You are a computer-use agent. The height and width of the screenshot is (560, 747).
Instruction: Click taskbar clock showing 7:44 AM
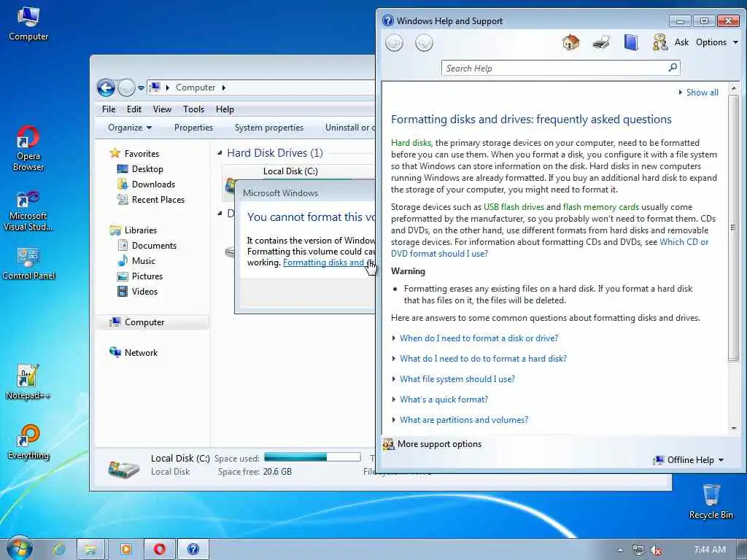(709, 550)
